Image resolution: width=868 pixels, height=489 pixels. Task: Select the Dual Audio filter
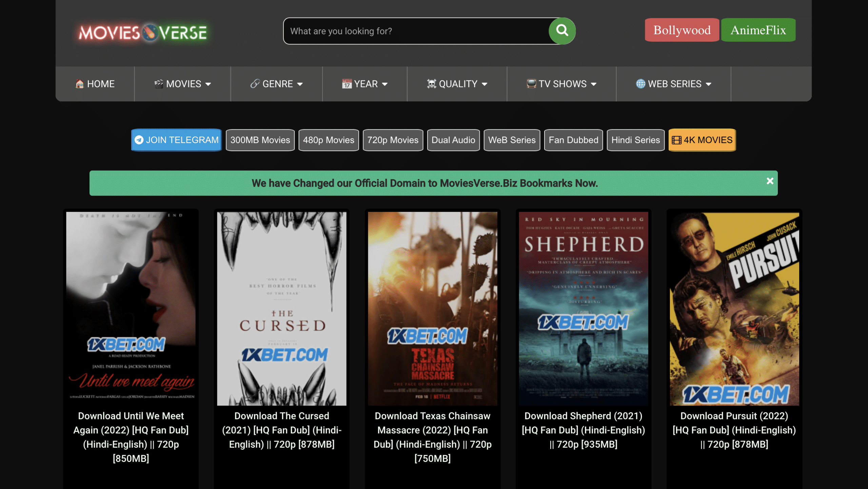coord(453,140)
